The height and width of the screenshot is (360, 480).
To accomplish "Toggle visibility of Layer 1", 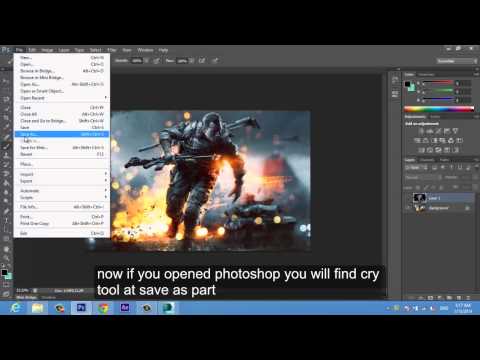I will point(408,198).
